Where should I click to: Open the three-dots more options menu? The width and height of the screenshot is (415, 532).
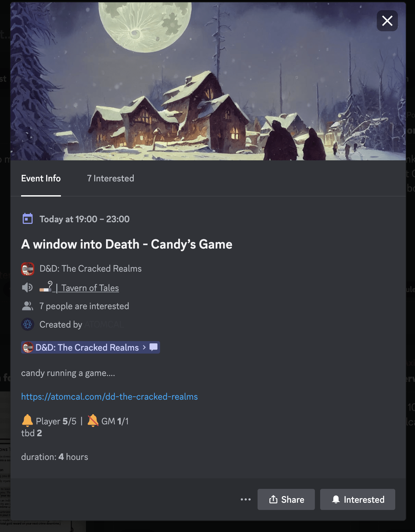(246, 499)
